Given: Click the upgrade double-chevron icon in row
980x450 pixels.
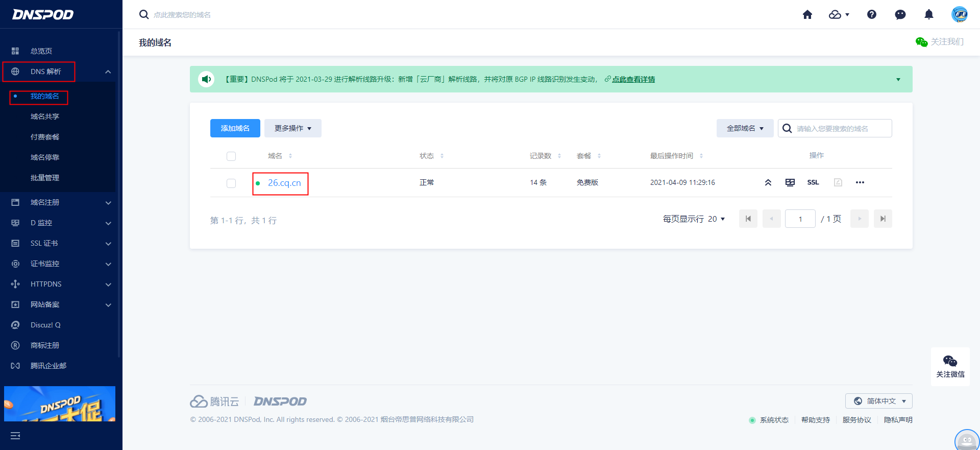Looking at the screenshot, I should tap(768, 182).
